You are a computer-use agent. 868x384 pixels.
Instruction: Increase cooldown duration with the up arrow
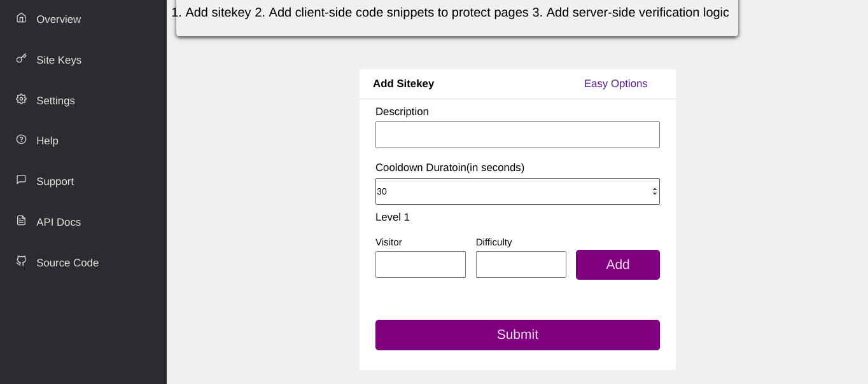[655, 189]
